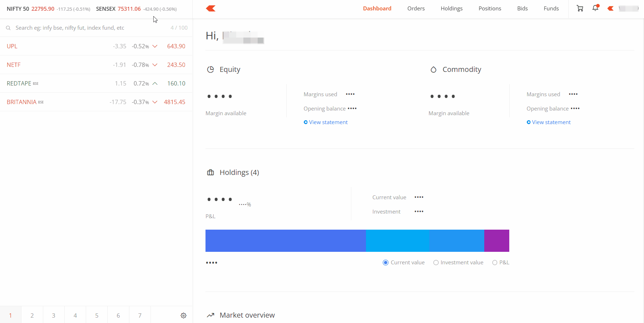The height and width of the screenshot is (323, 644).
Task: Open the Holdings page in navigation
Action: pyautogui.click(x=452, y=9)
